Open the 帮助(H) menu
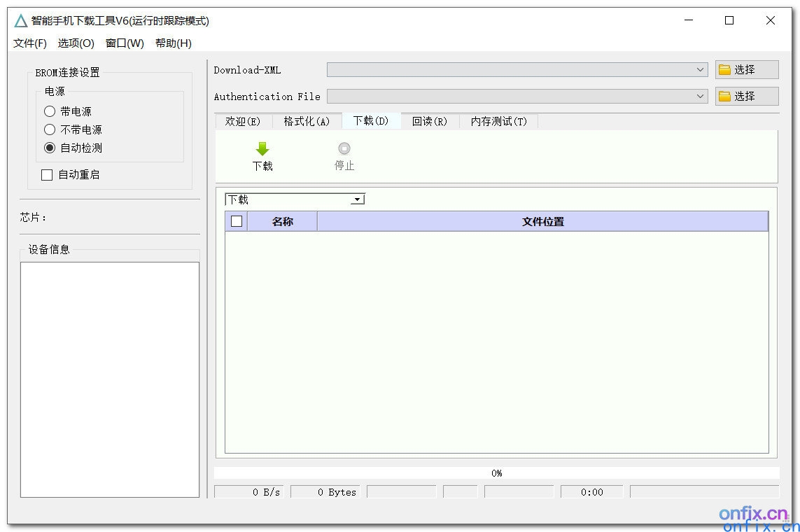The width and height of the screenshot is (800, 532). tap(174, 43)
